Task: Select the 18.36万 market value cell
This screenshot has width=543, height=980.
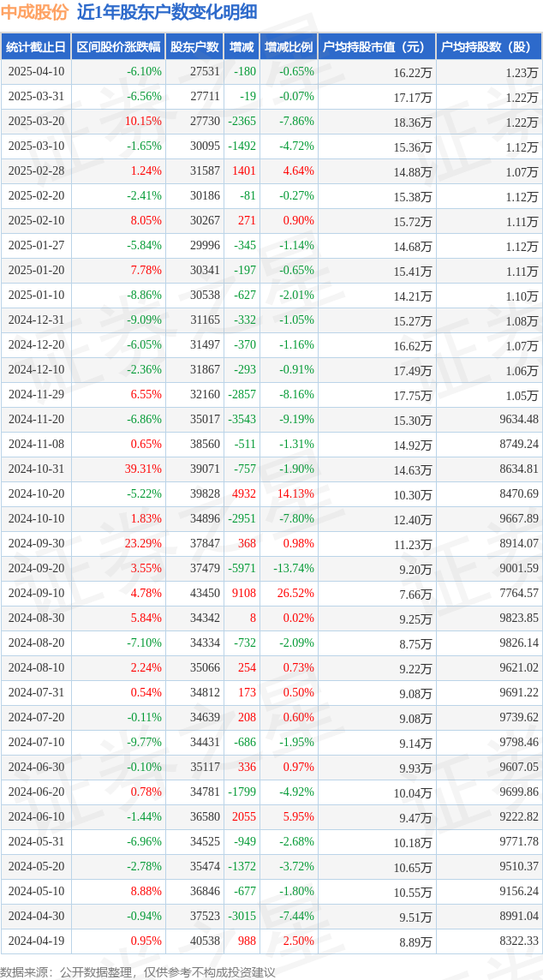Action: 377,122
